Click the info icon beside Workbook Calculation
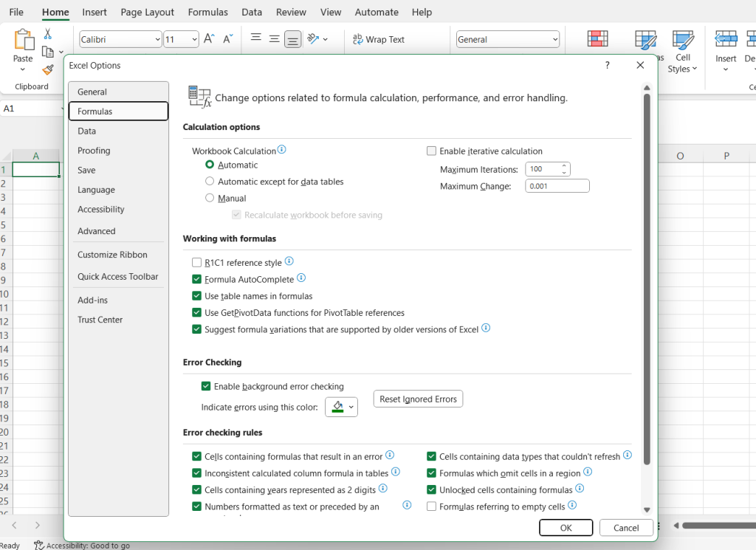Screen dimensions: 756x550 coord(281,150)
